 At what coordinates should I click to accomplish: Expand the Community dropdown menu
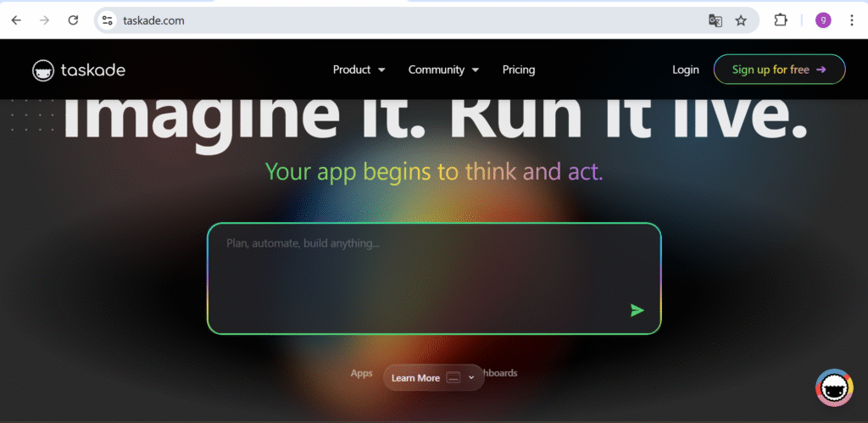pos(443,70)
